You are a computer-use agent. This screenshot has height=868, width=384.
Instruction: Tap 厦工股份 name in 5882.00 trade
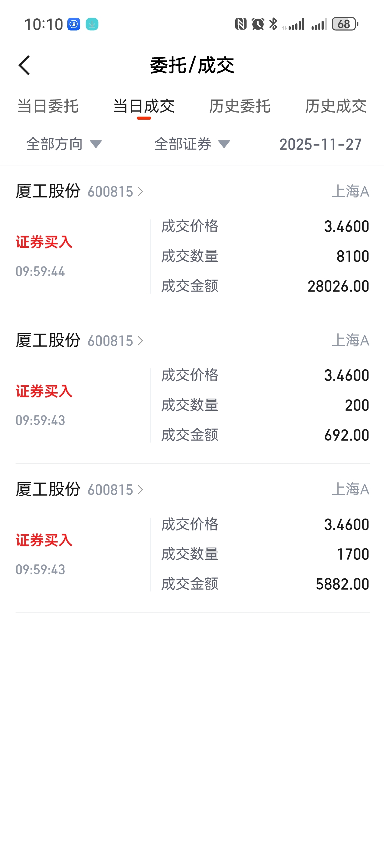pos(48,490)
